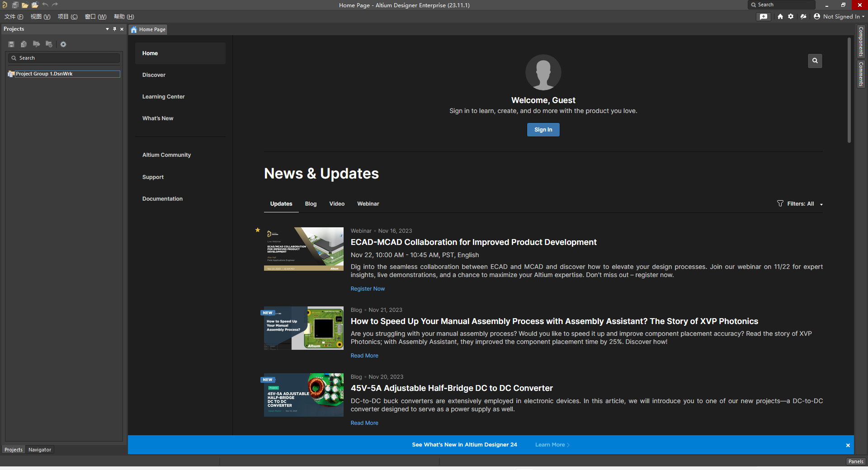
Task: Click the Register Now link
Action: coord(368,289)
